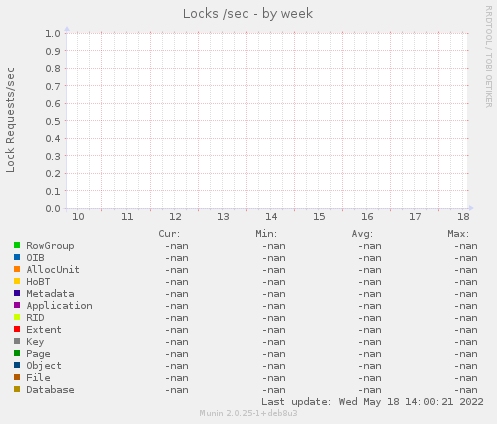497x424 pixels.
Task: Select the File legend label
Action: click(x=38, y=378)
